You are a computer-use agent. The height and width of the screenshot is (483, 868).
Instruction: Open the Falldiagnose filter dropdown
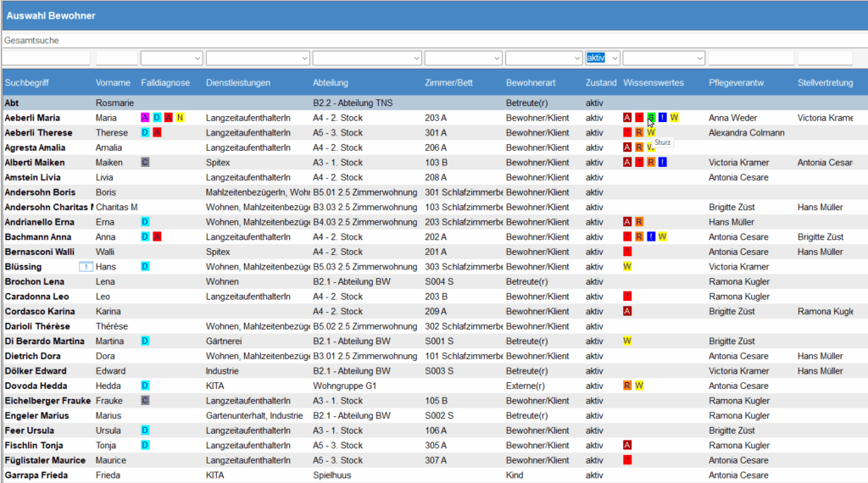pyautogui.click(x=171, y=58)
